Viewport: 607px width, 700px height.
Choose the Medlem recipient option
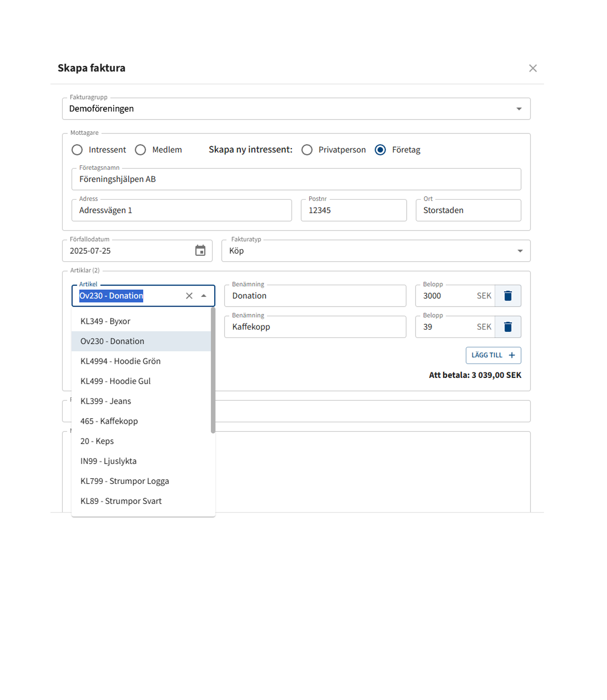point(141,150)
